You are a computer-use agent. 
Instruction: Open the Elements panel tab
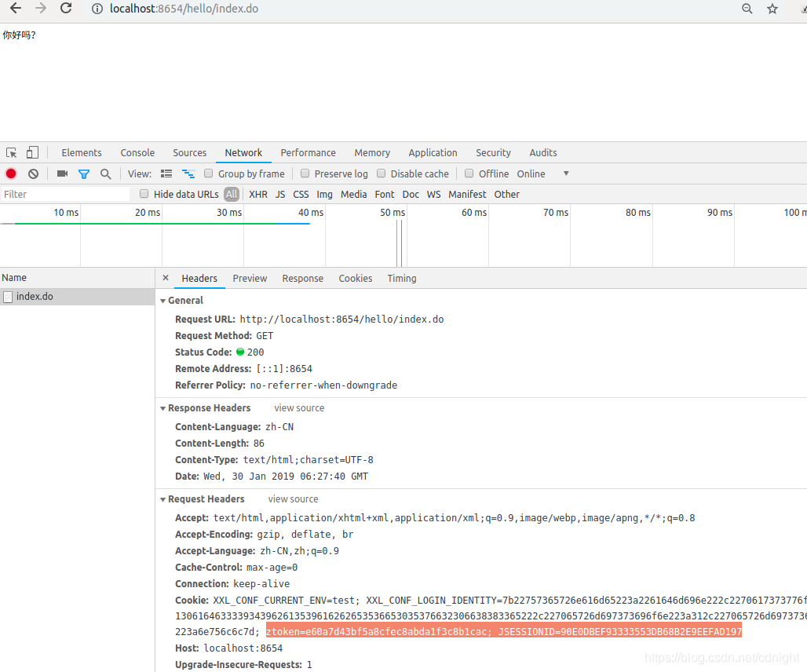tap(82, 153)
